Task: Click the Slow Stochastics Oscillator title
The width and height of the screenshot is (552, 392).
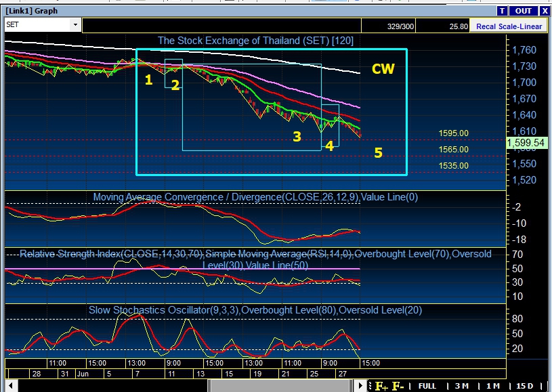Action: (255, 310)
